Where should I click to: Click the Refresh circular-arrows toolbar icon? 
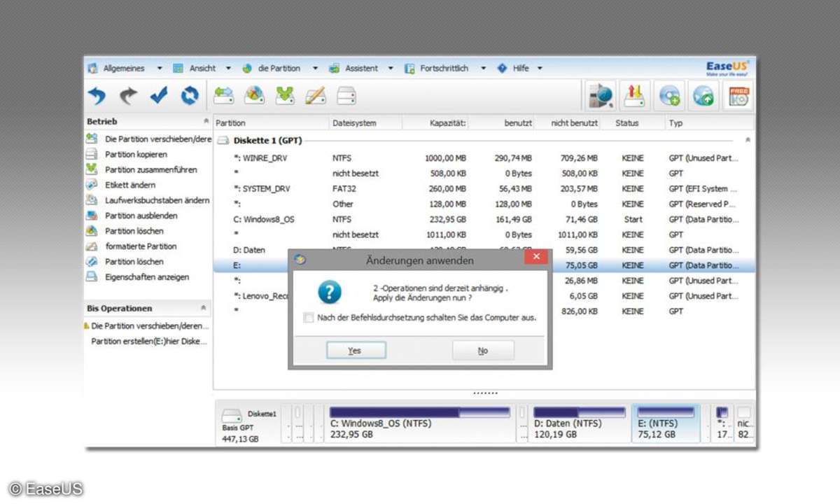pyautogui.click(x=190, y=95)
